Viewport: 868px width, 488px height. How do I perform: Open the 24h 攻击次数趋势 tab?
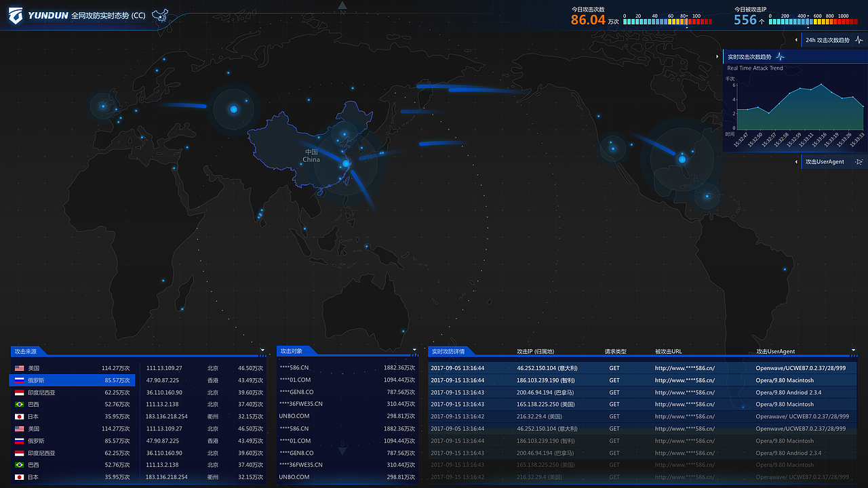(x=834, y=41)
